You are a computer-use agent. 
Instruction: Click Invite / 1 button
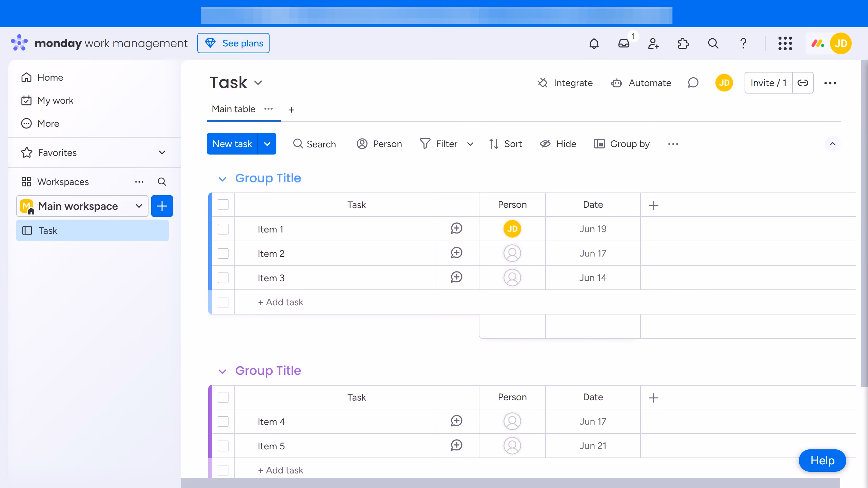[768, 83]
